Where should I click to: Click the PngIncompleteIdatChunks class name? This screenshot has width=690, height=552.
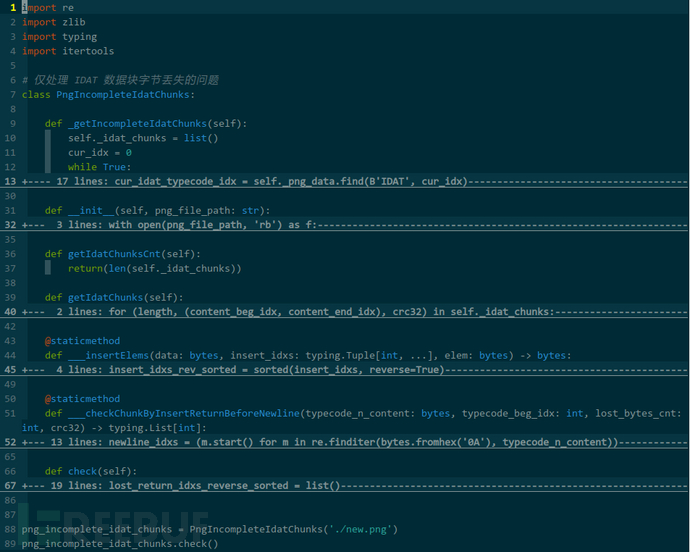[123, 95]
